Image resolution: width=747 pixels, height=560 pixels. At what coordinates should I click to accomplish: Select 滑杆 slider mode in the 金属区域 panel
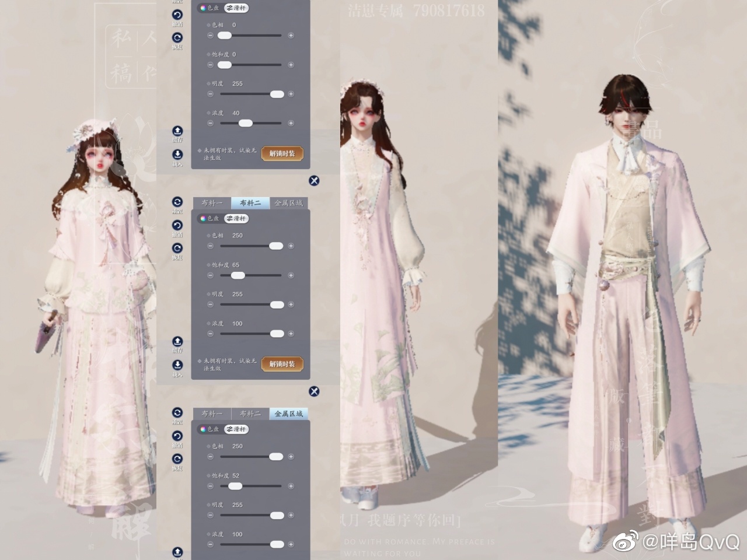tap(236, 429)
